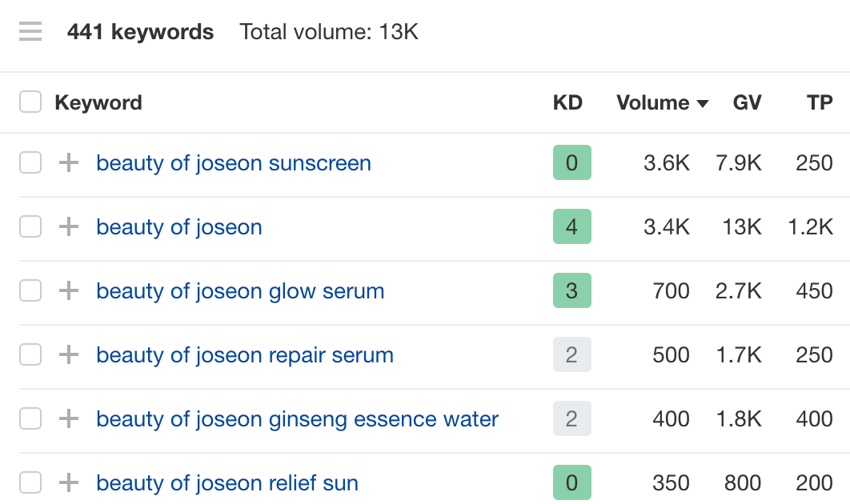Viewport: 850px width, 504px height.
Task: Click the plus icon beside "beauty of joseon sunscreen"
Action: coord(69,162)
